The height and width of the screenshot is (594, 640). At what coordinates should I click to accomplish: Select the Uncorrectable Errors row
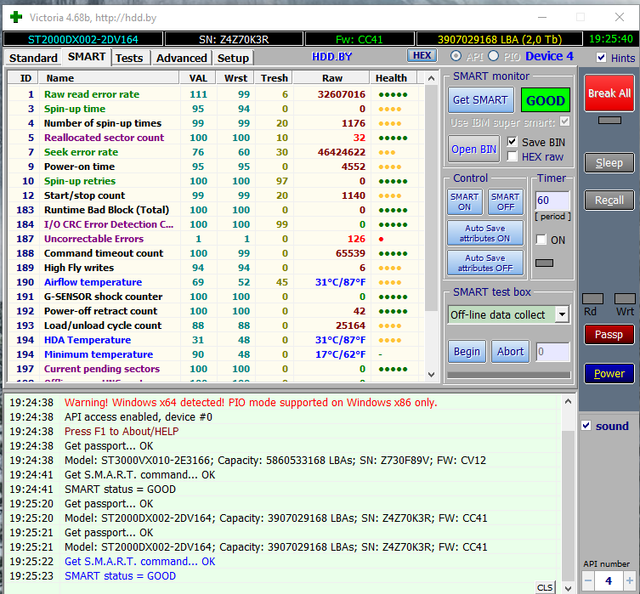(x=215, y=239)
